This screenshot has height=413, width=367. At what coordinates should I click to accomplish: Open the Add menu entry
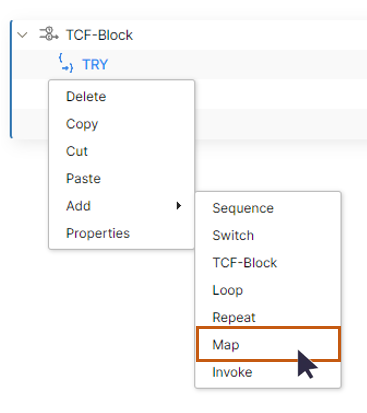(x=121, y=206)
